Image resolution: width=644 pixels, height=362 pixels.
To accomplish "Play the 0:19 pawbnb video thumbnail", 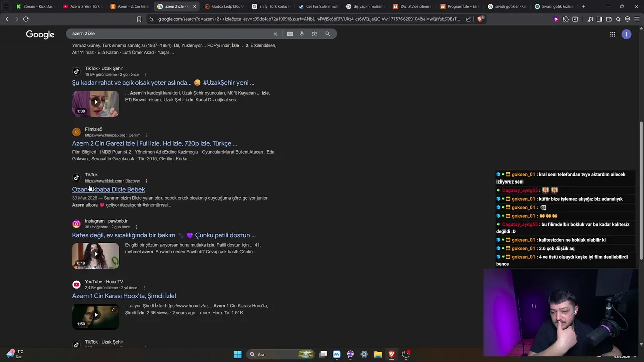I will (96, 256).
